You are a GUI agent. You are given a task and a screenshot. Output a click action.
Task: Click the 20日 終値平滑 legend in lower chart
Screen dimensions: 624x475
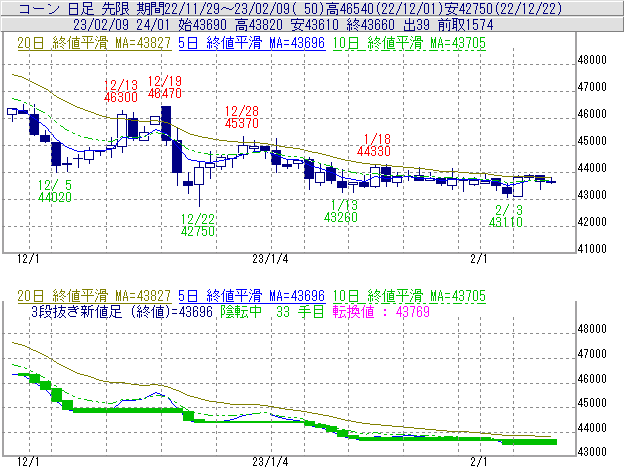tap(94, 296)
